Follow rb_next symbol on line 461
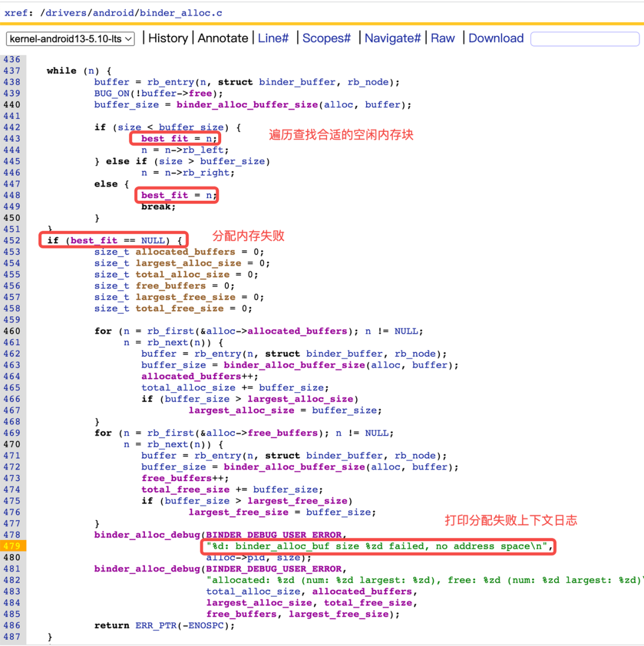The width and height of the screenshot is (644, 646). 168,342
